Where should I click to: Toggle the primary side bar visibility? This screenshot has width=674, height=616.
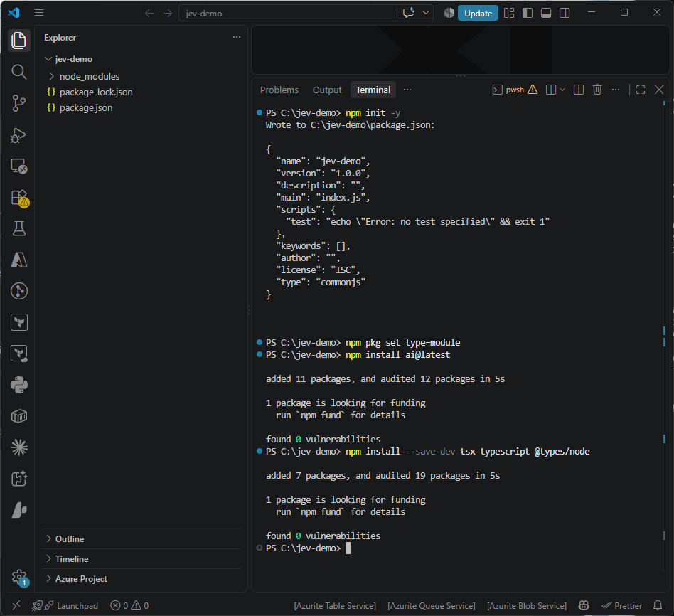[x=528, y=13]
